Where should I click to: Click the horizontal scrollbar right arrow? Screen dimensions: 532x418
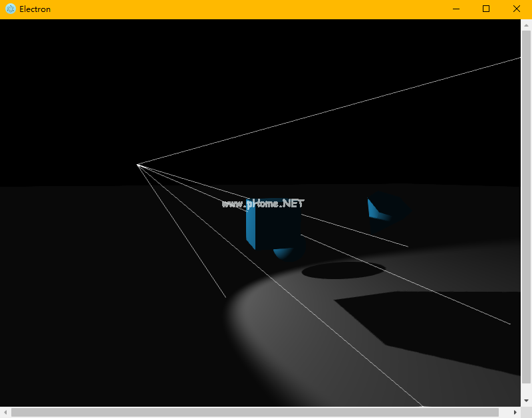(x=515, y=412)
